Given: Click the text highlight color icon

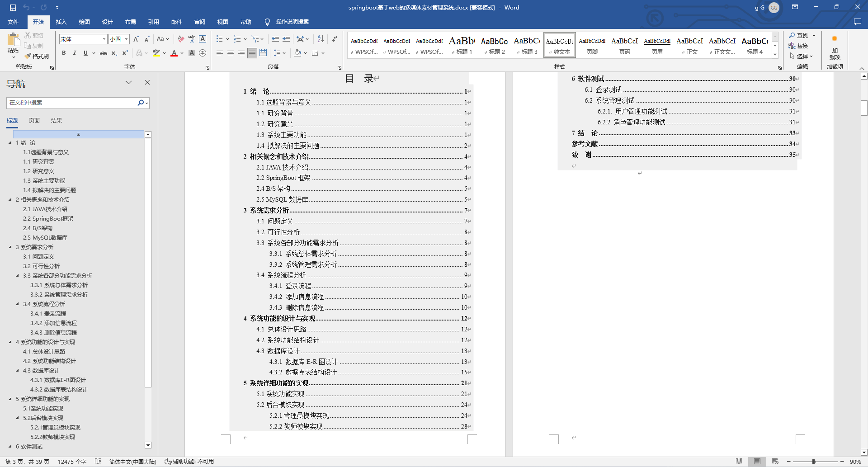Looking at the screenshot, I should [156, 53].
